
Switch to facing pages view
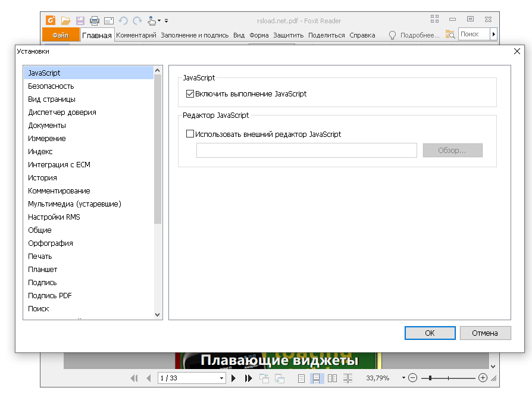coord(332,379)
